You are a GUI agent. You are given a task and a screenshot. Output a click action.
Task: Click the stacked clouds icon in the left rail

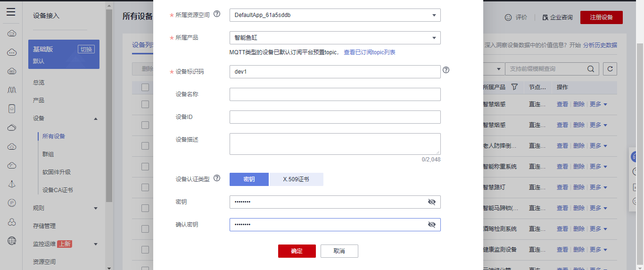coord(12,127)
